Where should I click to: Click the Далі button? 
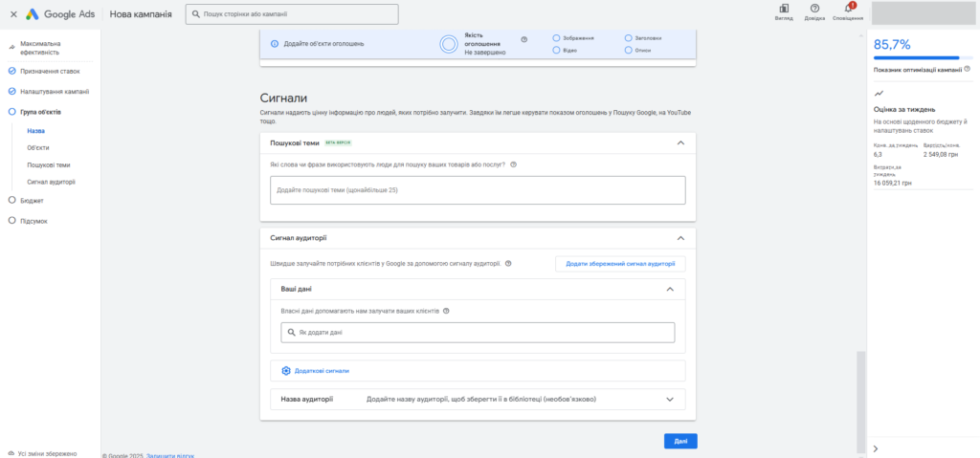coord(679,441)
